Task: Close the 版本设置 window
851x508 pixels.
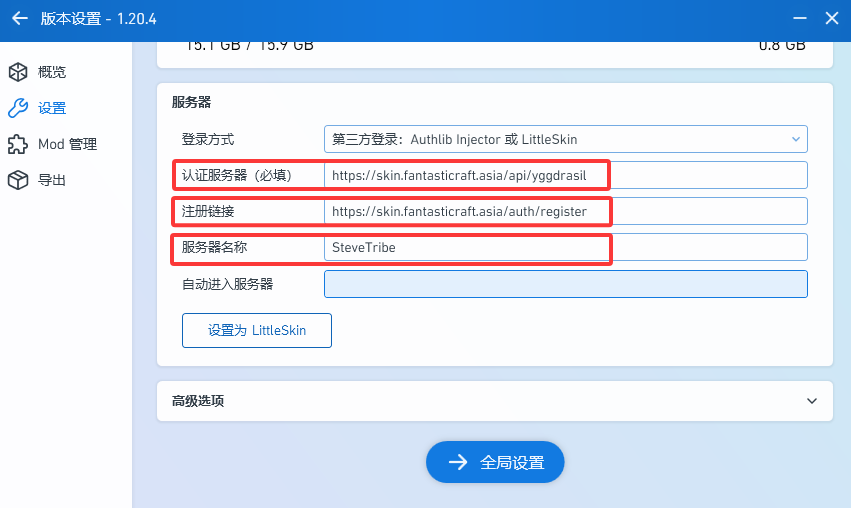Action: (831, 19)
